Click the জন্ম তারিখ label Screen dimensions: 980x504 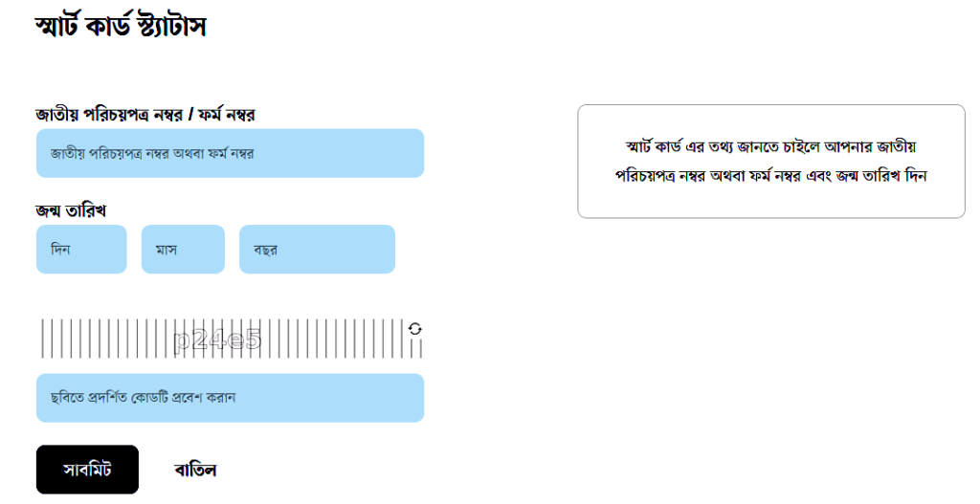point(71,209)
